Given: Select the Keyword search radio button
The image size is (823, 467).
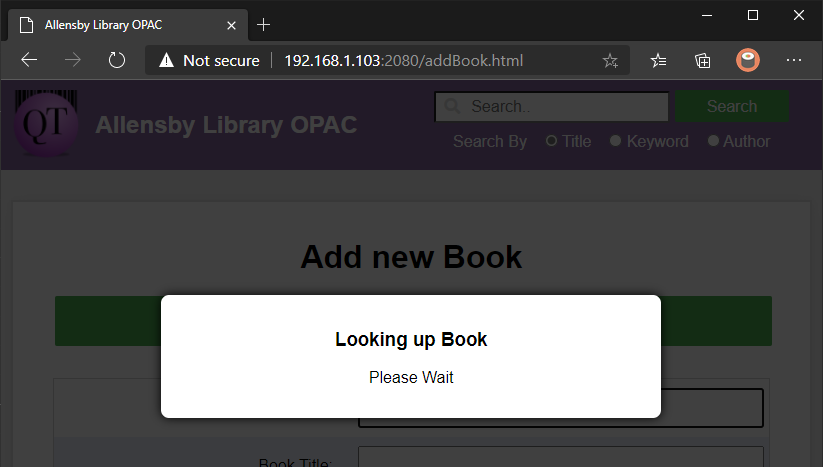Looking at the screenshot, I should coord(615,141).
